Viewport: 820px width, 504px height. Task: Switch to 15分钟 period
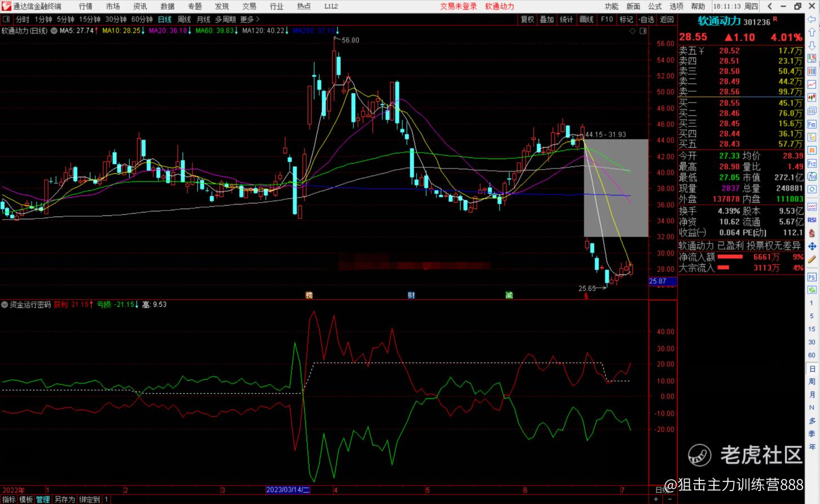[x=90, y=19]
